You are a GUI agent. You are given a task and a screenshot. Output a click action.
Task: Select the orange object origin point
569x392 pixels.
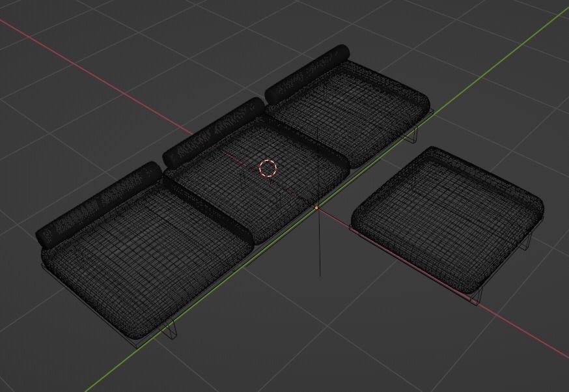[316, 208]
